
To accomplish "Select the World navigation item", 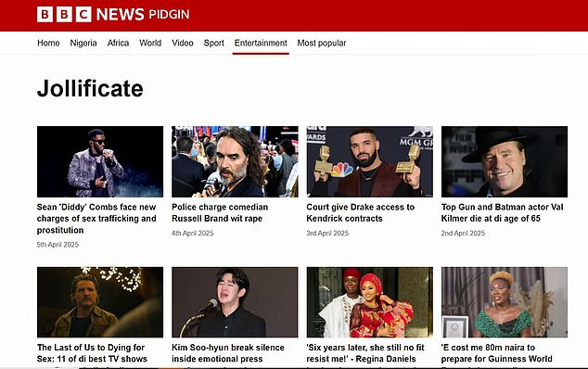I will [150, 44].
